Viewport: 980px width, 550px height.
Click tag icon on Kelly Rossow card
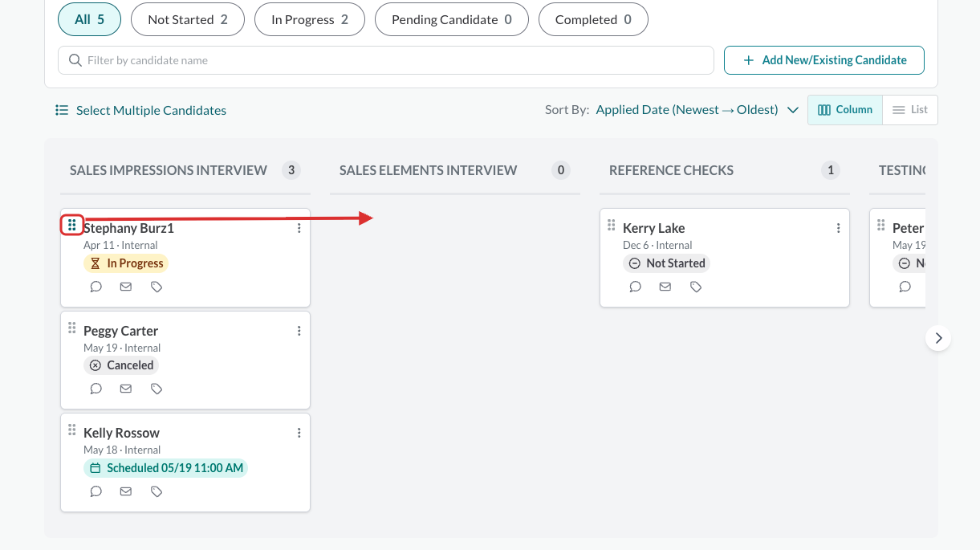(157, 491)
